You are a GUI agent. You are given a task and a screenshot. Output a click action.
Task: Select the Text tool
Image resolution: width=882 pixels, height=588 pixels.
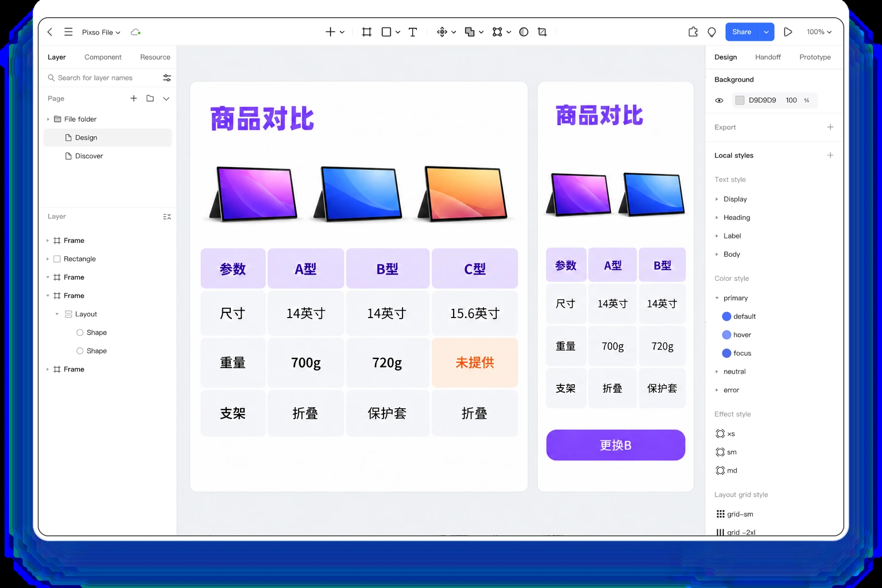pyautogui.click(x=412, y=32)
